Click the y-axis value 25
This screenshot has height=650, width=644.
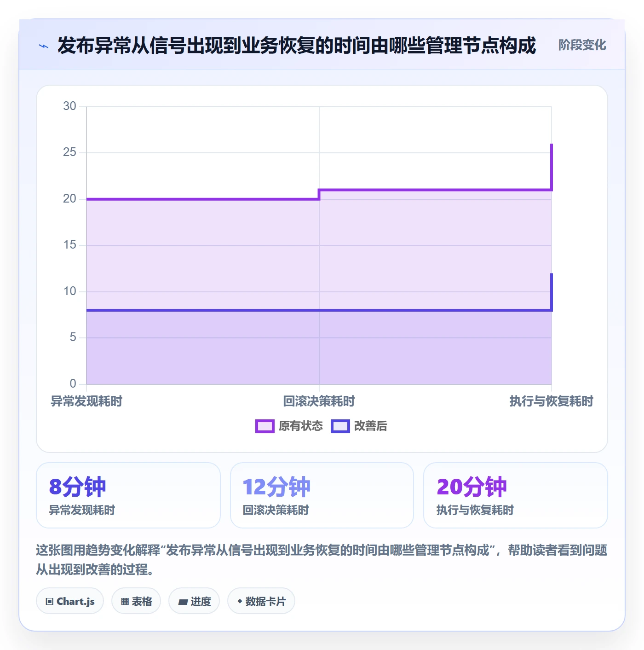pyautogui.click(x=69, y=152)
